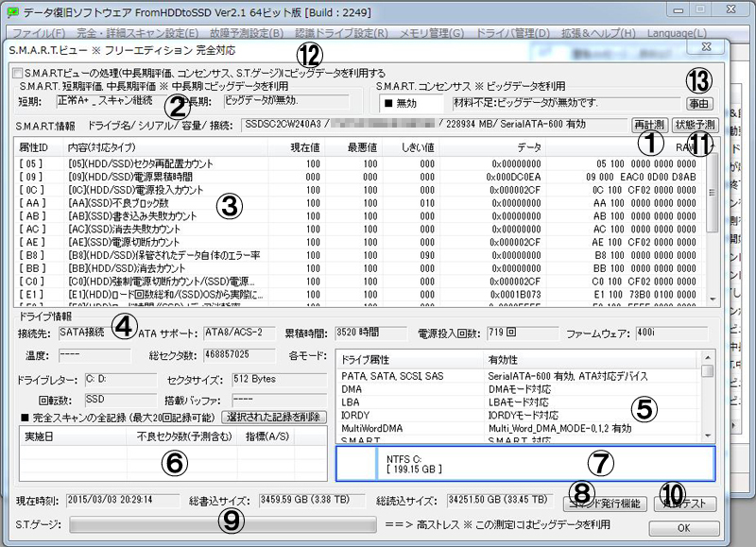
Task: Sort by the 最悪値 column header
Action: tap(353, 147)
